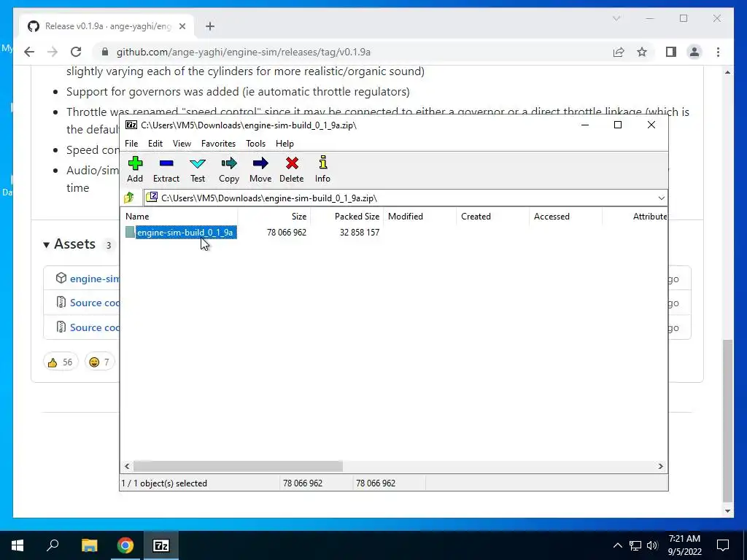Click the Add button in 7-Zip toolbar
This screenshot has height=560, width=747.
[135, 169]
